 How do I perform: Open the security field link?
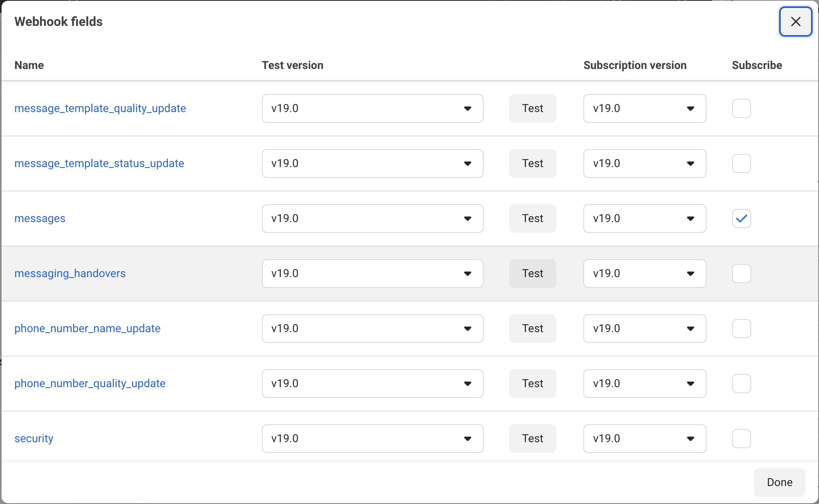(x=34, y=439)
